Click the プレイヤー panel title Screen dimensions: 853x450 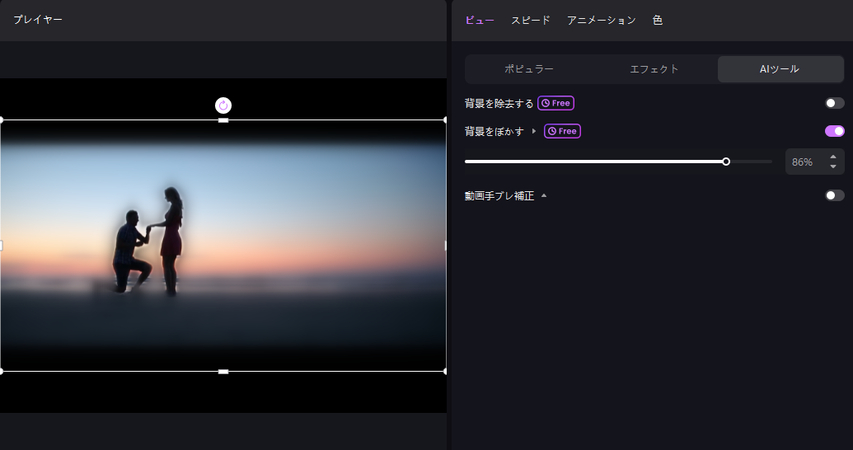click(x=38, y=20)
